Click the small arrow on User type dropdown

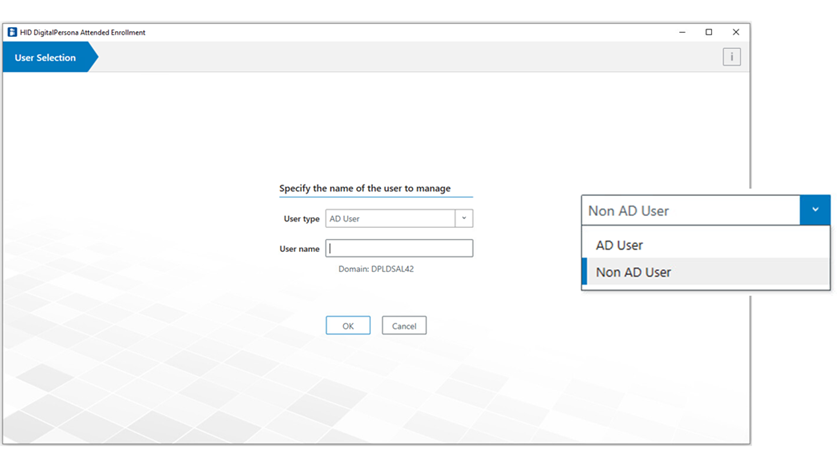(464, 218)
